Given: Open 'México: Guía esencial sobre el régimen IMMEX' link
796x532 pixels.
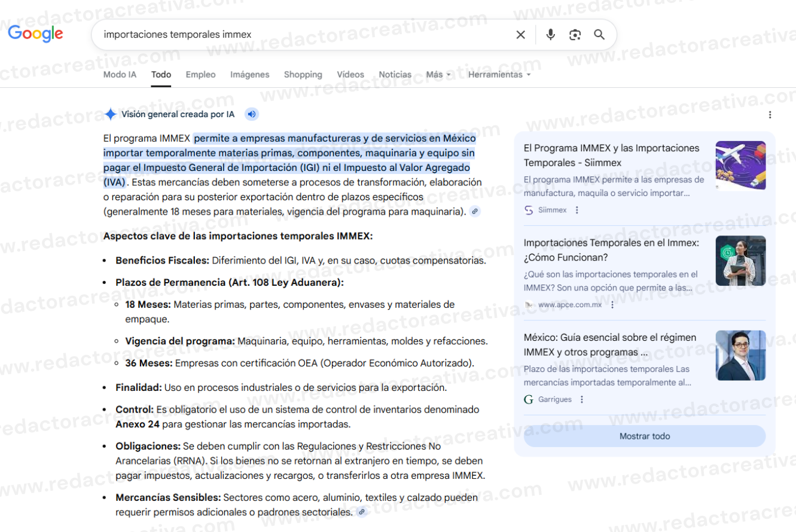Looking at the screenshot, I should pos(610,345).
